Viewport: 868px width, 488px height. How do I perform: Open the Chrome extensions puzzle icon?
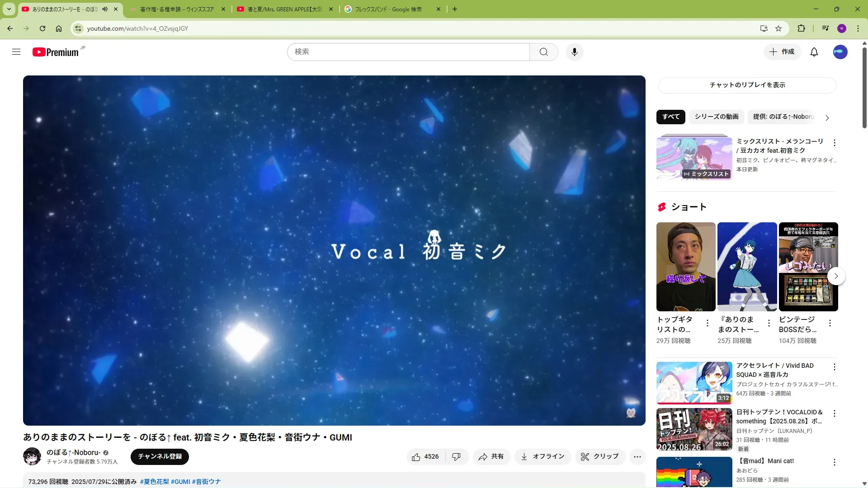pos(801,28)
